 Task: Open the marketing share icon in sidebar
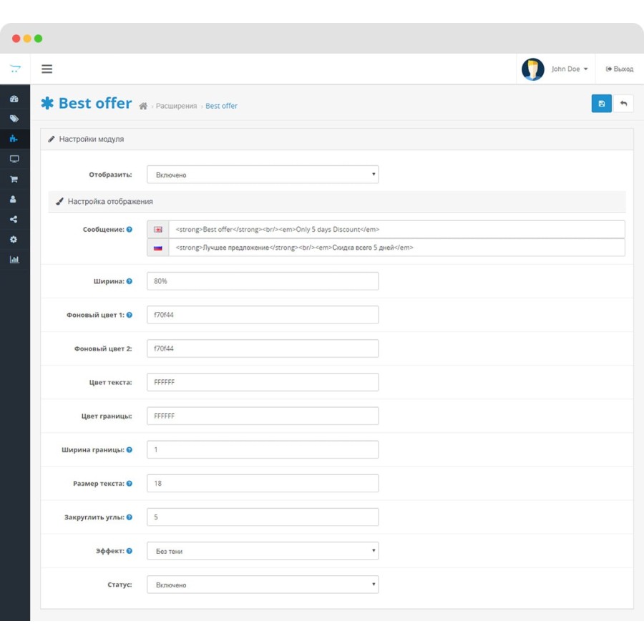tap(14, 220)
